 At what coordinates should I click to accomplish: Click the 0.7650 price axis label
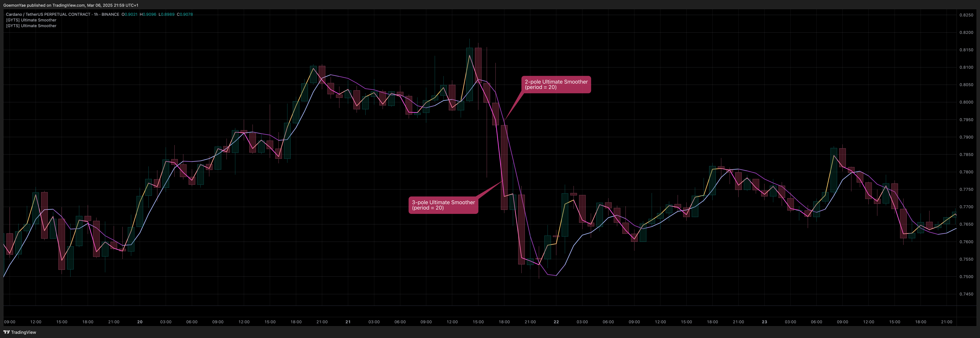(966, 224)
